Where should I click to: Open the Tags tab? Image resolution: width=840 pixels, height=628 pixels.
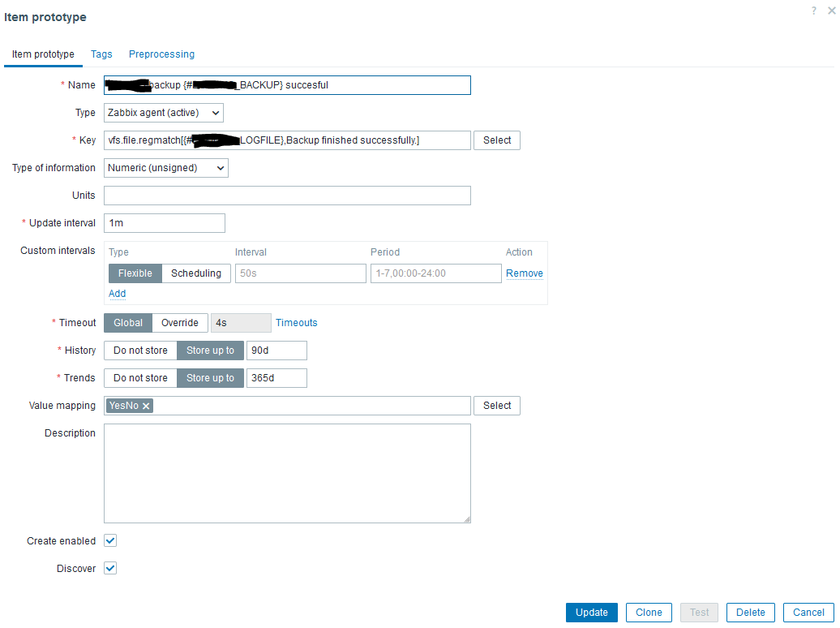click(x=101, y=54)
